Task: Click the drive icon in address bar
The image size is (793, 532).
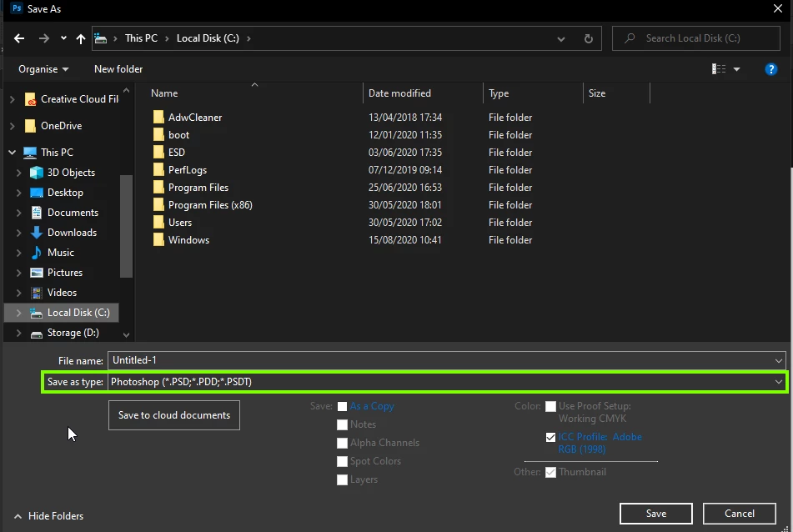Action: point(101,38)
